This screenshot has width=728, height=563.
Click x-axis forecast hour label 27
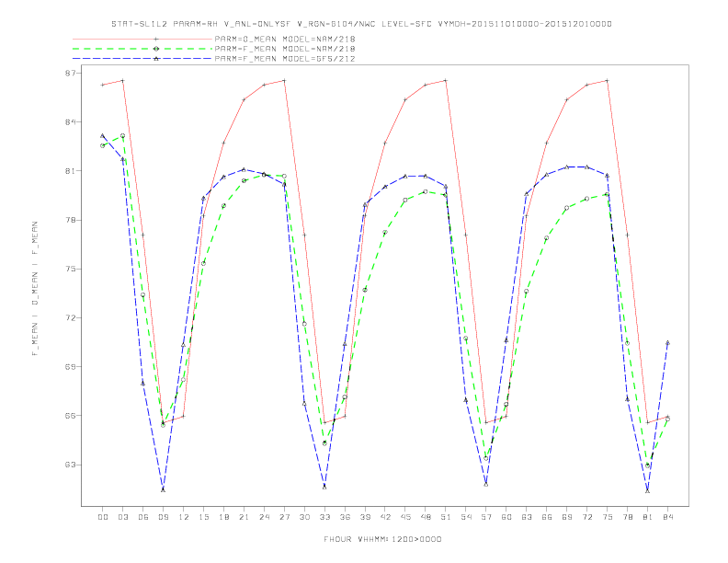(x=284, y=517)
